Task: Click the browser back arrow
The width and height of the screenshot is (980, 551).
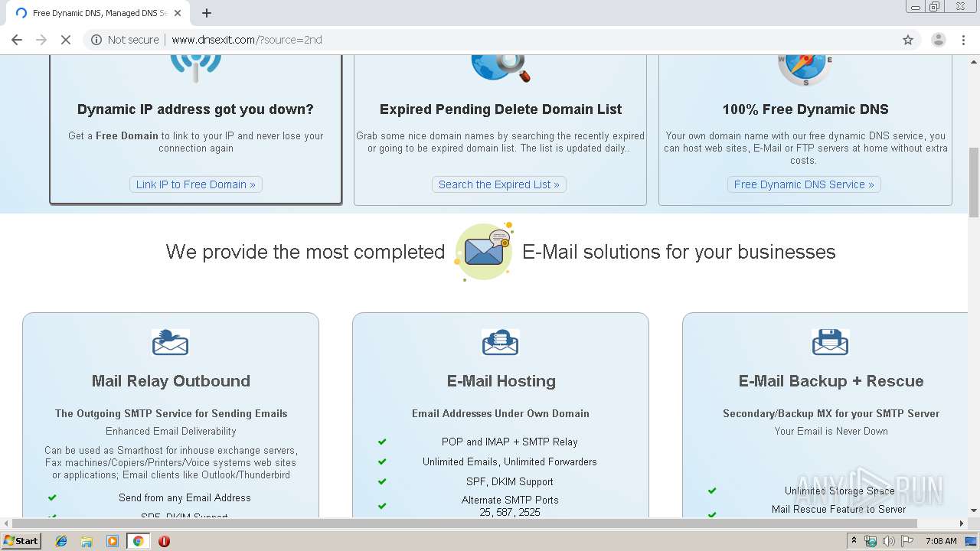Action: click(17, 40)
